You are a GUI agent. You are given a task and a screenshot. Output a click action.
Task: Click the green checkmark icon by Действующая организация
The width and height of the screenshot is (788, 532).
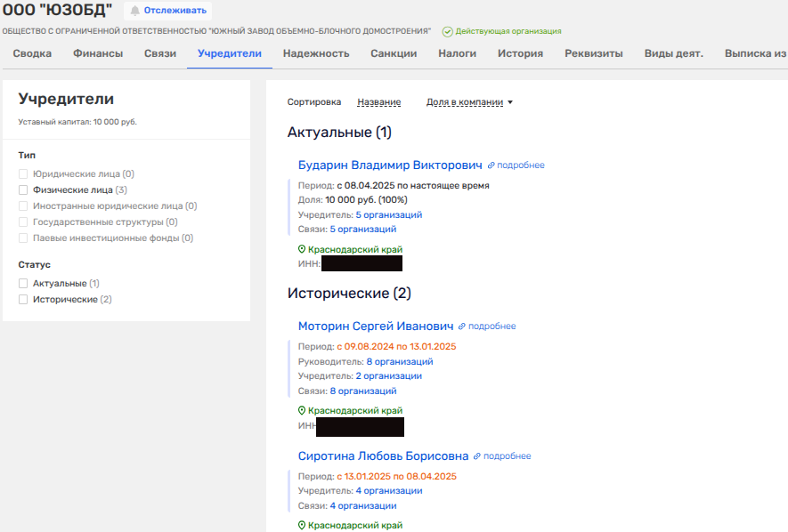point(447,31)
